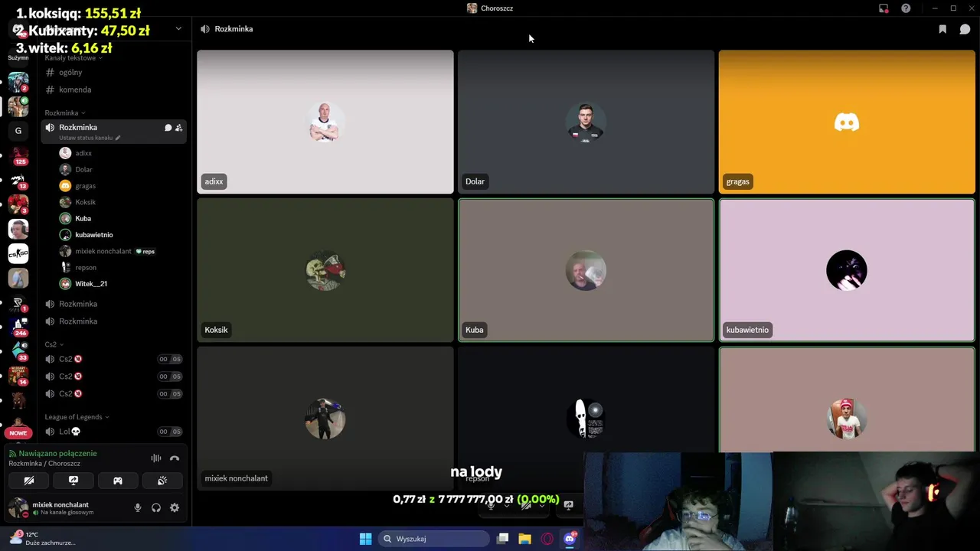
Task: Join the last Rozkminka voice channel
Action: pos(113,321)
